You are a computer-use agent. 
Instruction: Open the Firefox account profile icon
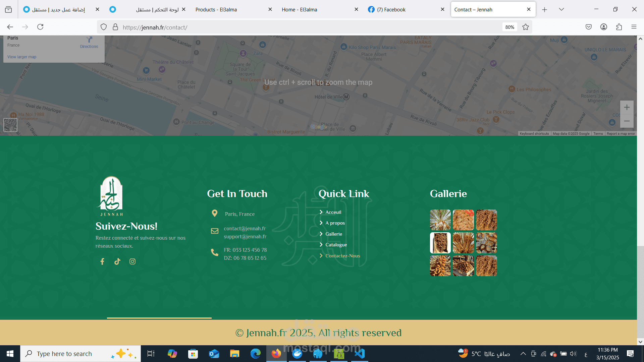coord(604,27)
